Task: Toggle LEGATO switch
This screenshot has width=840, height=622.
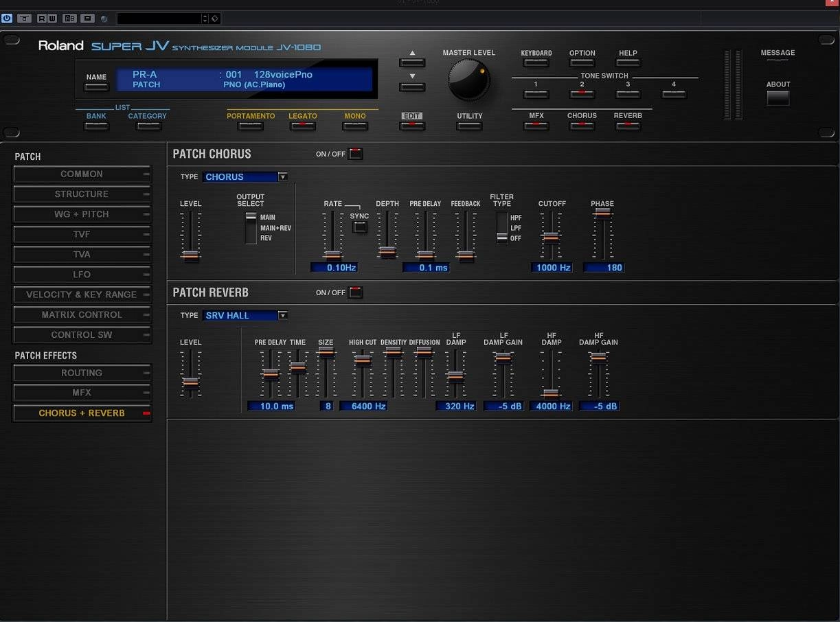Action: click(x=303, y=126)
